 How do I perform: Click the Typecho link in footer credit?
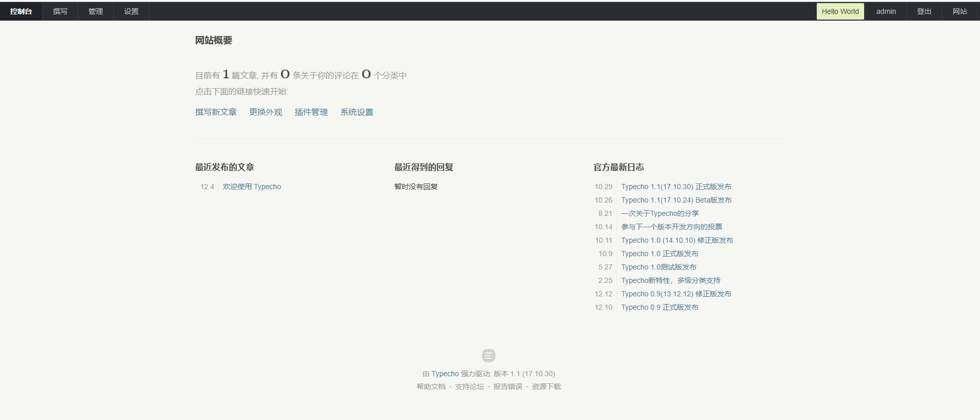[x=445, y=374]
